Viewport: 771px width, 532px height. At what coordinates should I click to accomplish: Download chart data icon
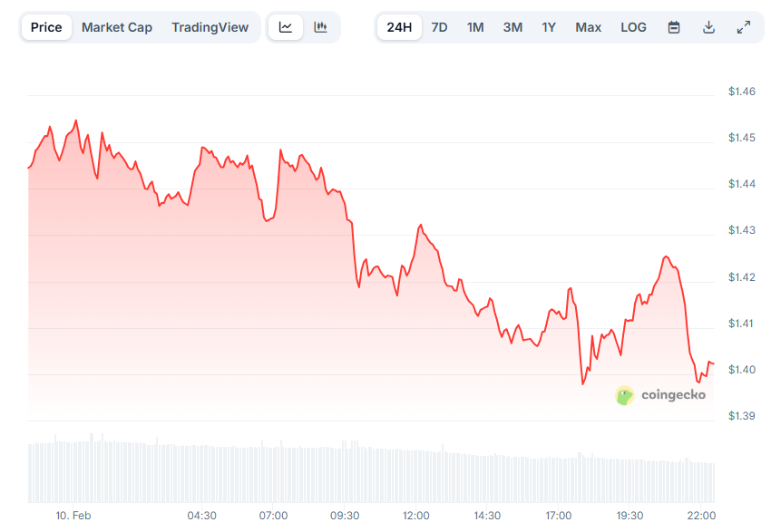709,27
